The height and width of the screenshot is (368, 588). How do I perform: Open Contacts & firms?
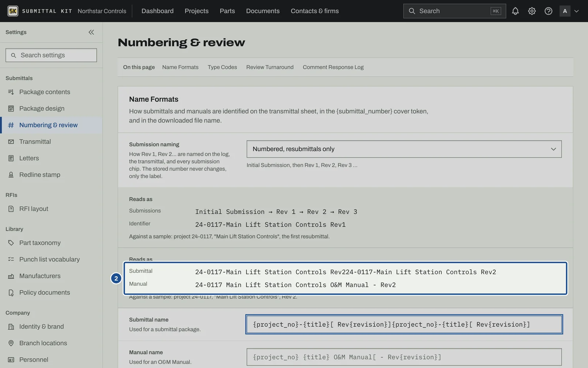pos(315,11)
